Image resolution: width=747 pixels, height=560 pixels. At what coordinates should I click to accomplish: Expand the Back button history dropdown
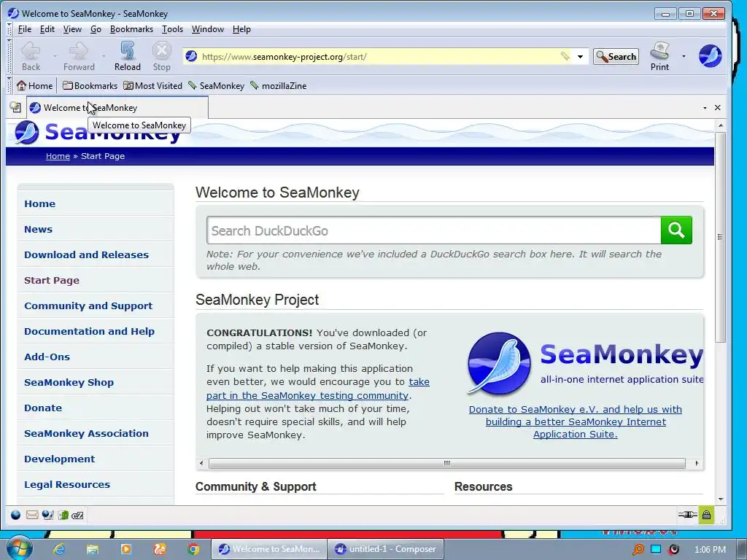[55, 56]
